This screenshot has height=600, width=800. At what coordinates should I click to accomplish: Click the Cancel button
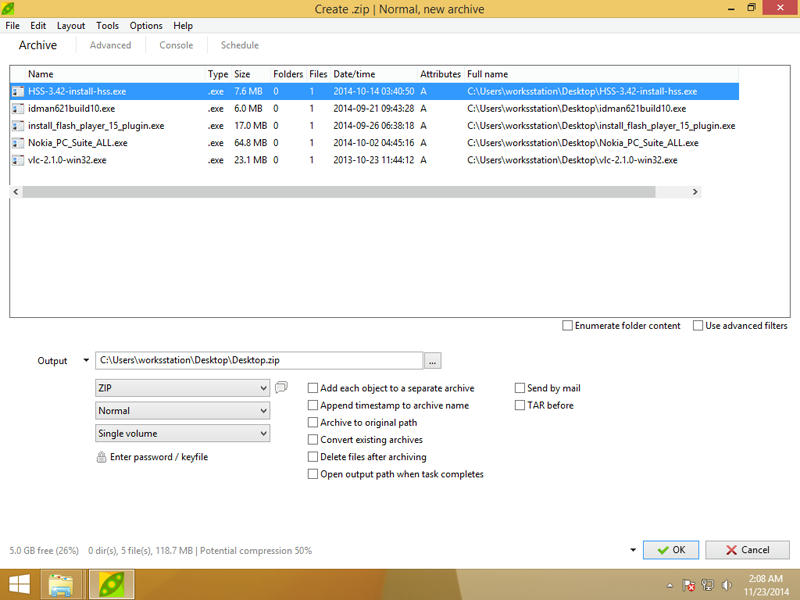click(747, 550)
